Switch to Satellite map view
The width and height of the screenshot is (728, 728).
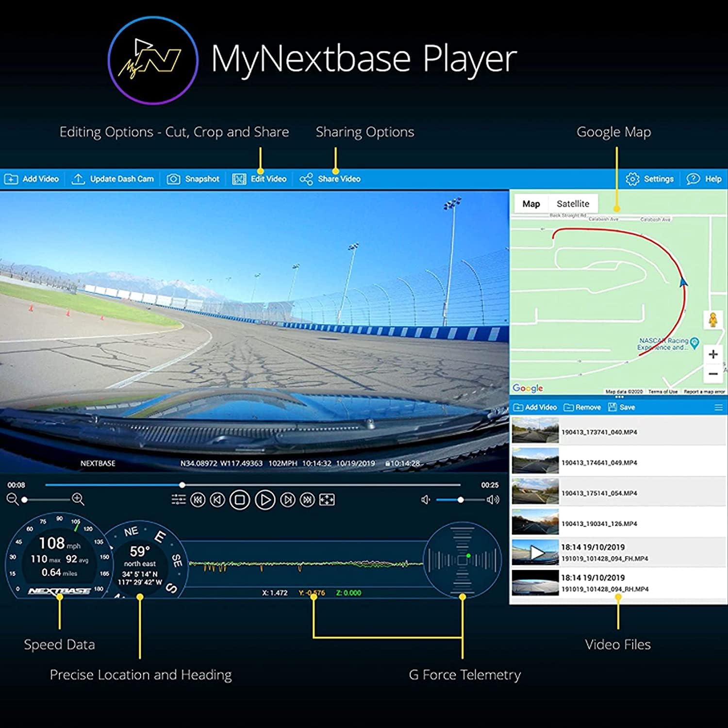pos(573,204)
